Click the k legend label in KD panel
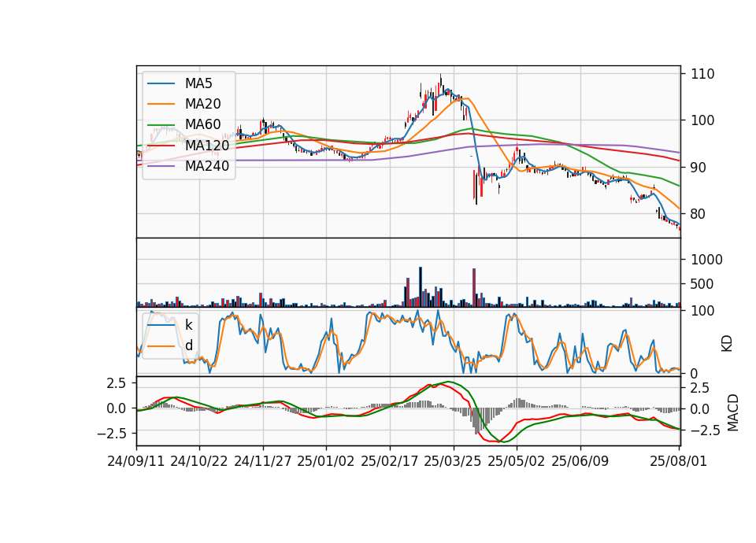This screenshot has height=543, width=756. [x=188, y=325]
